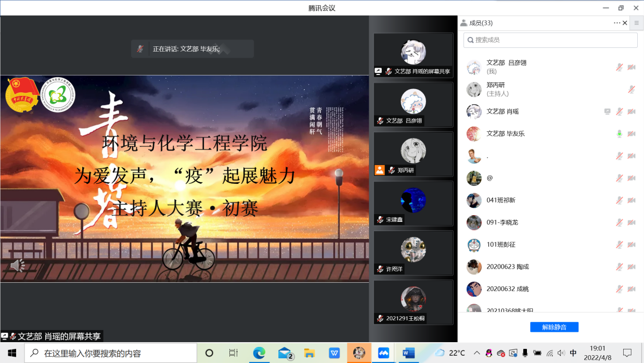Open the hamburger menu beside members panel
This screenshot has height=363, width=644.
[x=636, y=23]
